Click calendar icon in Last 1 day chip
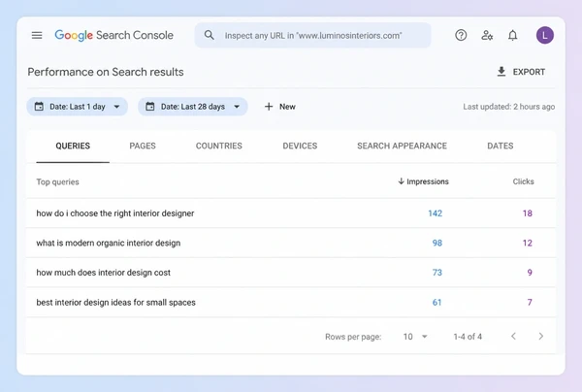This screenshot has width=582, height=392. 39,107
